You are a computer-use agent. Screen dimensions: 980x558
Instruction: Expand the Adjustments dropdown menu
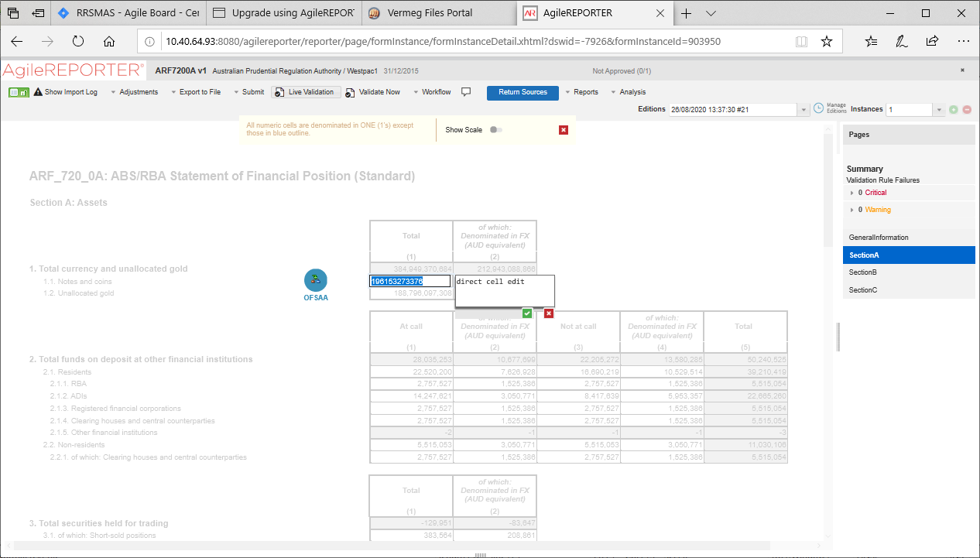tap(134, 92)
